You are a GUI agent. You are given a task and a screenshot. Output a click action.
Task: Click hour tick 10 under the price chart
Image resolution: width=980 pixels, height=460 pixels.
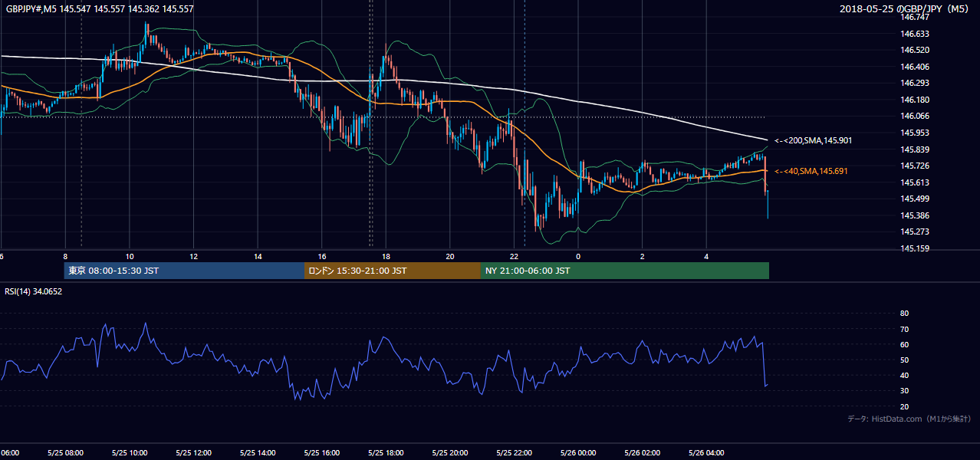pyautogui.click(x=129, y=256)
